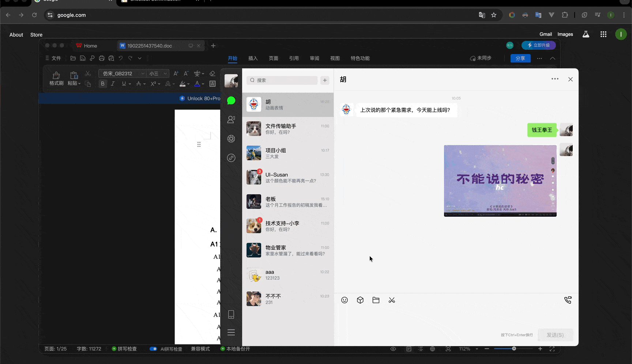Screen dimensions: 632x364
Task: Adjust the 112% zoom slider
Action: point(513,349)
